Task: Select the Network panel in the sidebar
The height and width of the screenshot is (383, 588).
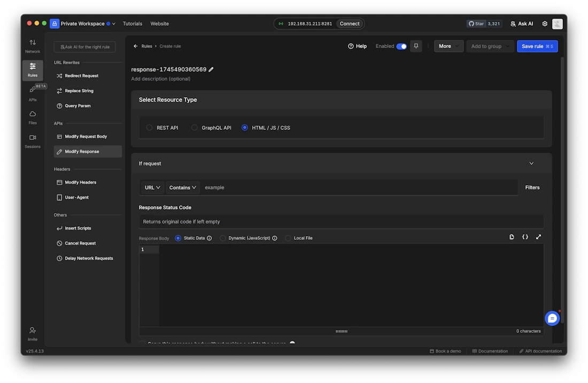Action: pyautogui.click(x=32, y=45)
